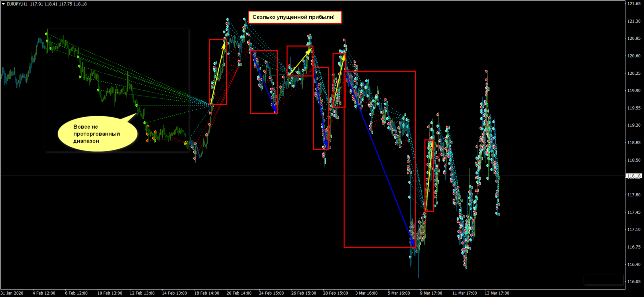Click the 9 Mar 17:00 time label
644x297 pixels.
pyautogui.click(x=431, y=293)
